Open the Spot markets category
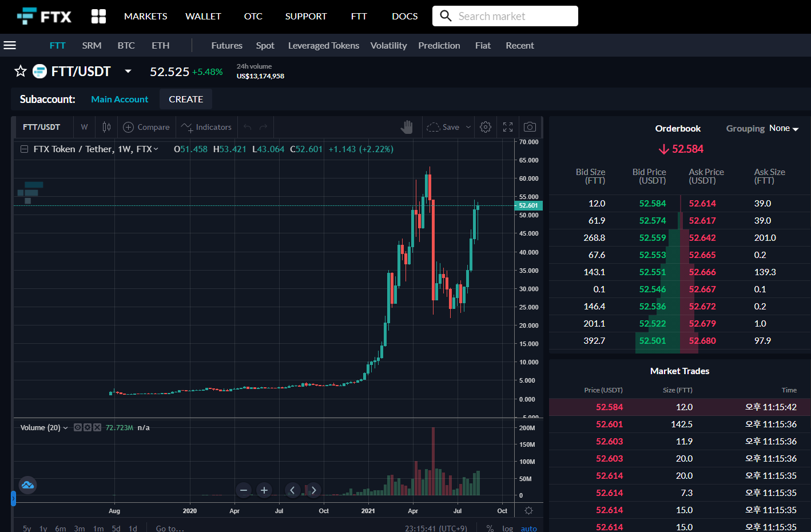 tap(265, 45)
